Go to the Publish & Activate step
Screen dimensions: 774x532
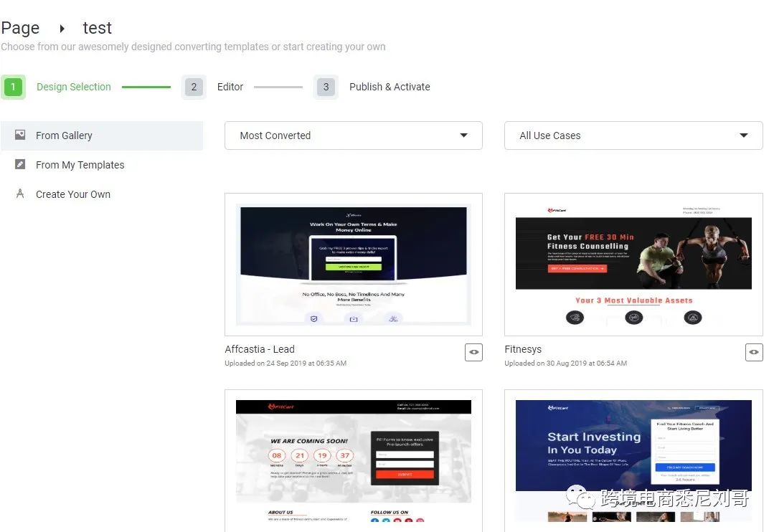point(390,87)
